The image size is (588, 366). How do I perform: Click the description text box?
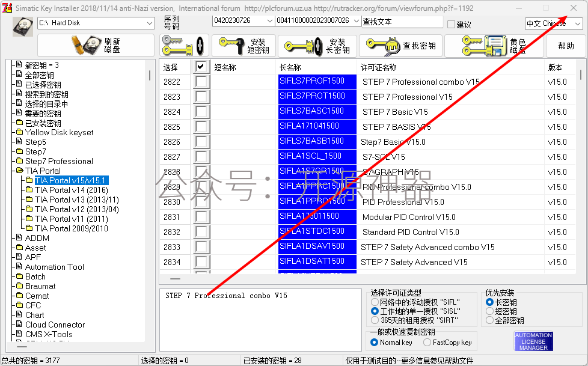tap(260, 320)
